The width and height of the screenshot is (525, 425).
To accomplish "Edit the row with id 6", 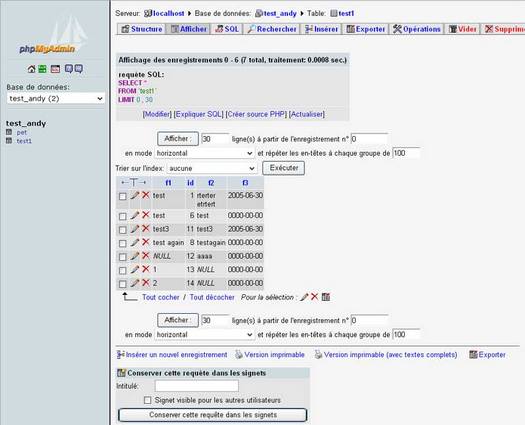I will 135,215.
